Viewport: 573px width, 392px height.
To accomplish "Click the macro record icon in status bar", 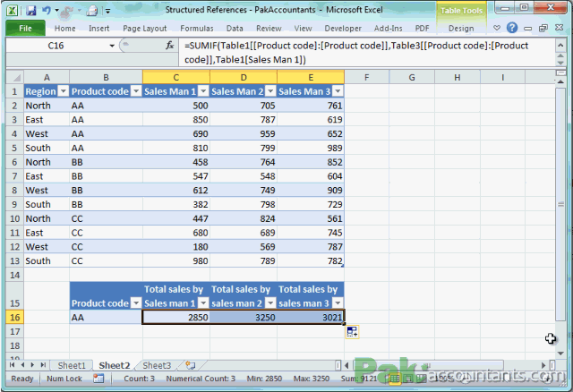I will click(98, 379).
